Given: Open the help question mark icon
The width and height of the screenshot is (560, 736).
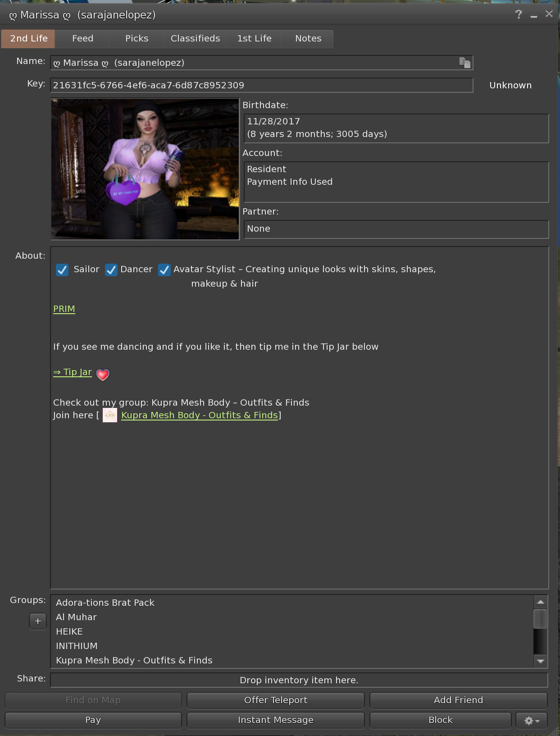Looking at the screenshot, I should [519, 14].
